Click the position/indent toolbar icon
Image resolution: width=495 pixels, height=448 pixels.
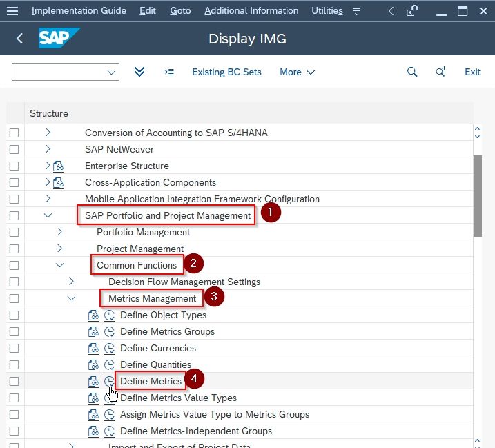click(168, 72)
